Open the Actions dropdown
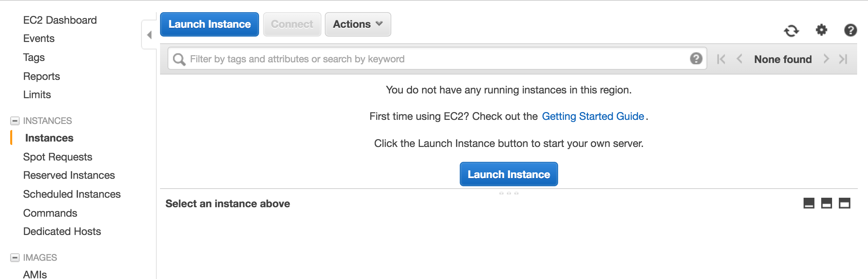Viewport: 868px width, 279px height. (358, 24)
